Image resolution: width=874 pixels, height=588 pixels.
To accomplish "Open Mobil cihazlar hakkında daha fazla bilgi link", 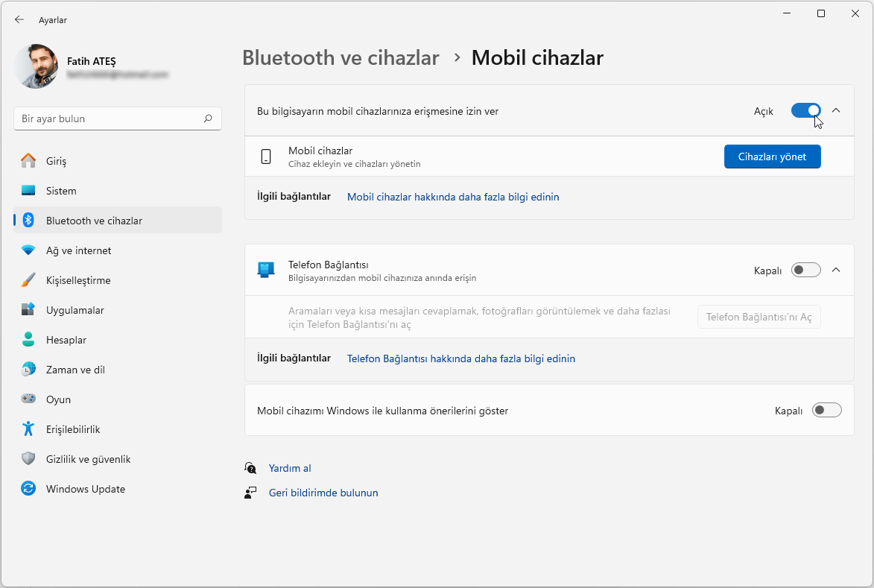I will pos(453,197).
